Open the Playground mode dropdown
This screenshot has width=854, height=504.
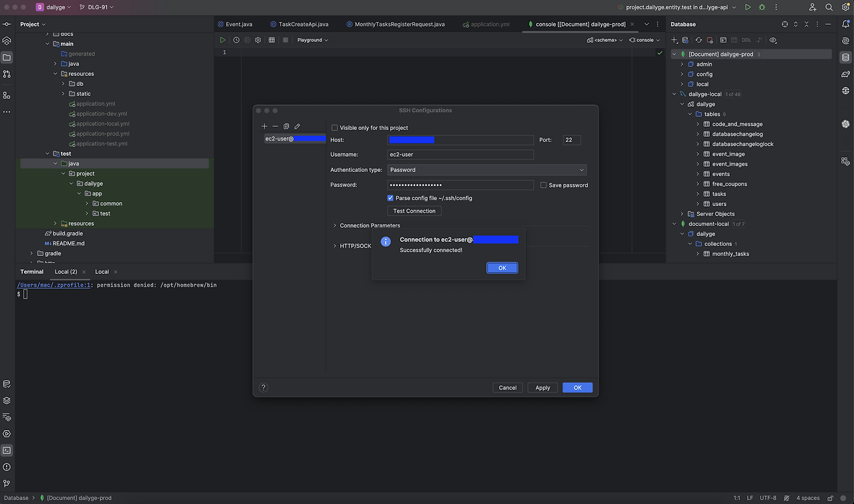[x=312, y=40]
